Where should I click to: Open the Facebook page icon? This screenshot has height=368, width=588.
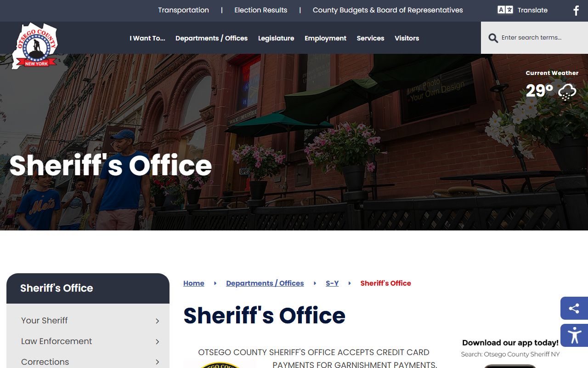tap(576, 11)
